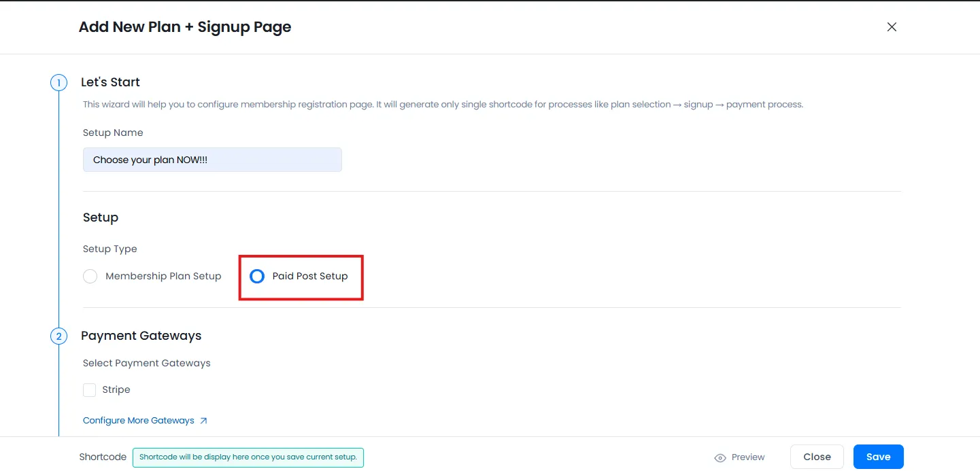Select the Membership Plan Setup radio button
This screenshot has width=980, height=471.
point(90,276)
